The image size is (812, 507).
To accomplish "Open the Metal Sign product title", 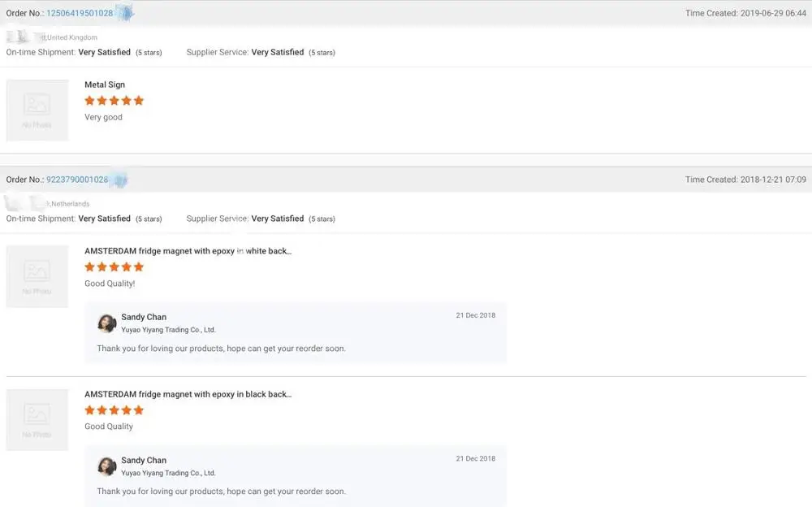I will (x=105, y=84).
